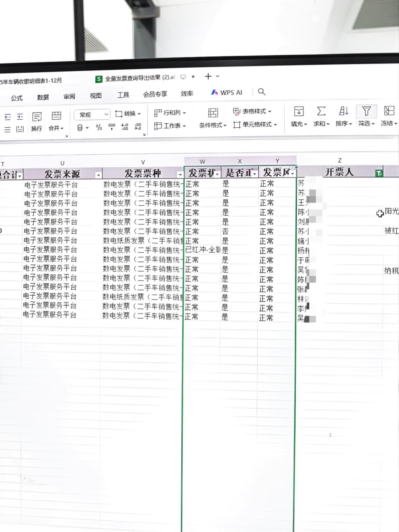This screenshot has height=532, width=399.
Task: Click the fill (填充) icon
Action: tap(299, 111)
